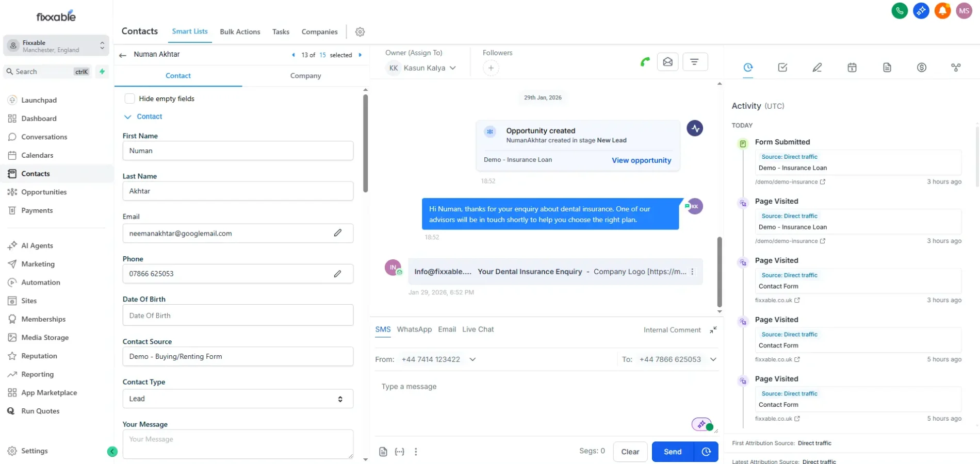
Task: Select the Tasks checkmark icon in the activity panel
Action: (x=782, y=67)
